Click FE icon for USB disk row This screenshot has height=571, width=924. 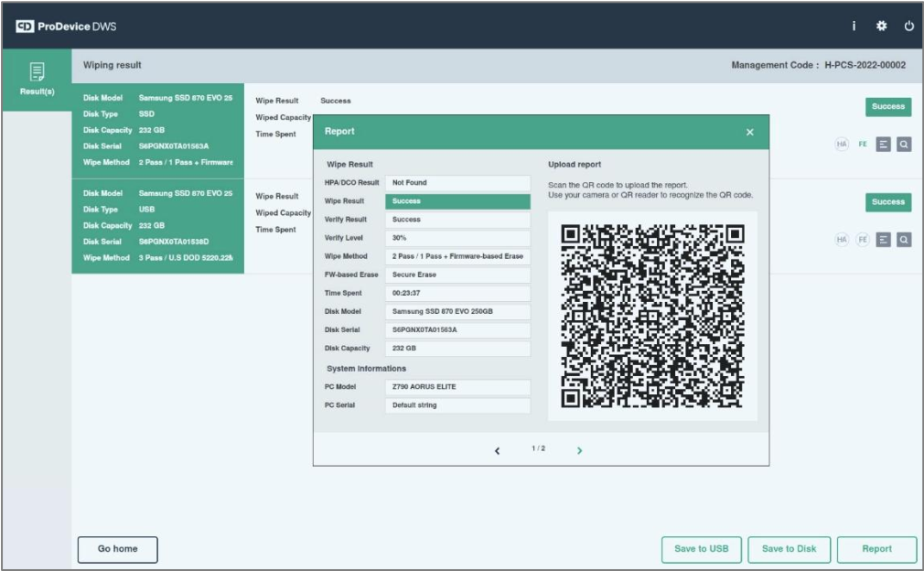(863, 239)
